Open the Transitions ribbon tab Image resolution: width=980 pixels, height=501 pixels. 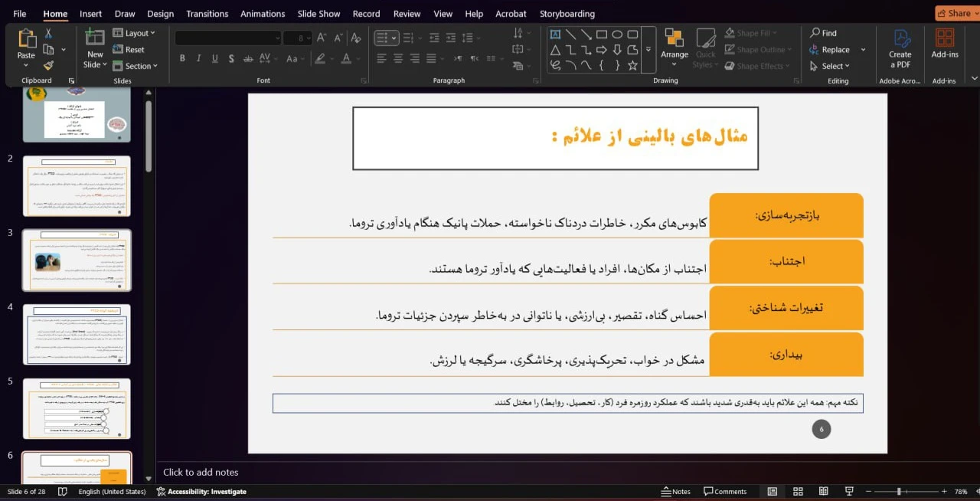point(207,14)
